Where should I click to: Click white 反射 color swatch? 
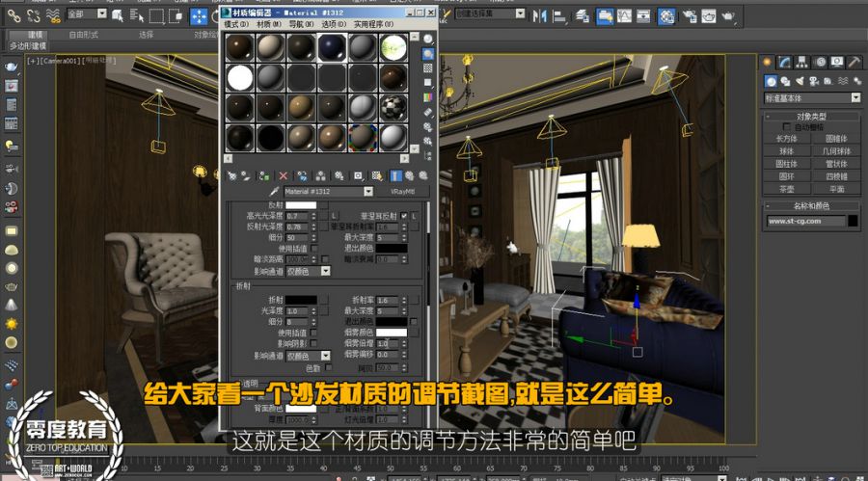[x=301, y=204]
